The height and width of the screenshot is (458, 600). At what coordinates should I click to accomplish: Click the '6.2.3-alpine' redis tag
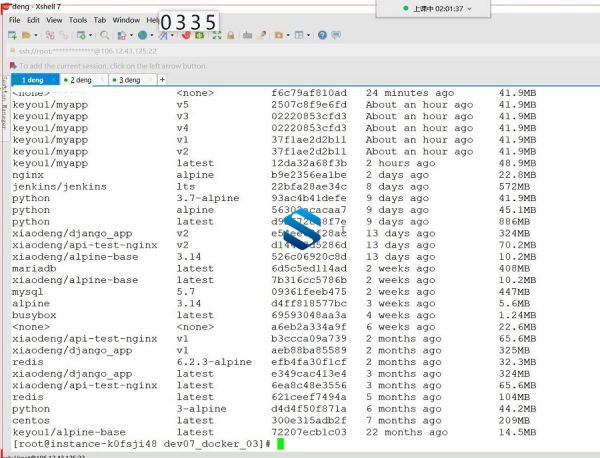pyautogui.click(x=214, y=362)
